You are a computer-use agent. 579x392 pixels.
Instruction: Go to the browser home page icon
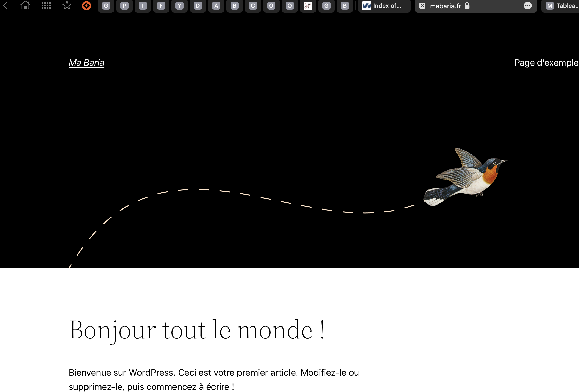(x=25, y=5)
